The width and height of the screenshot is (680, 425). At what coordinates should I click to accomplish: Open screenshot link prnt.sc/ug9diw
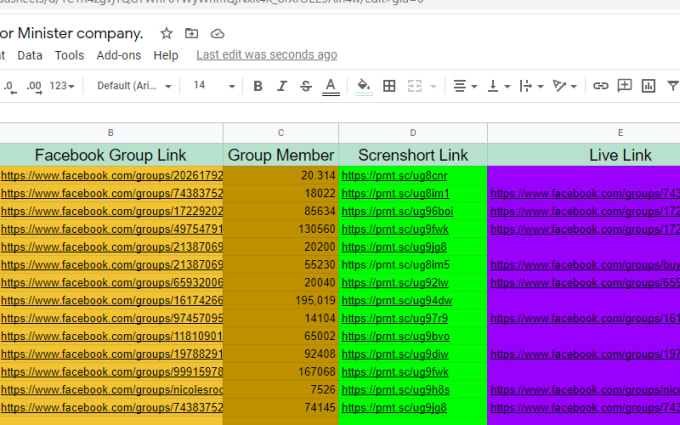[395, 354]
